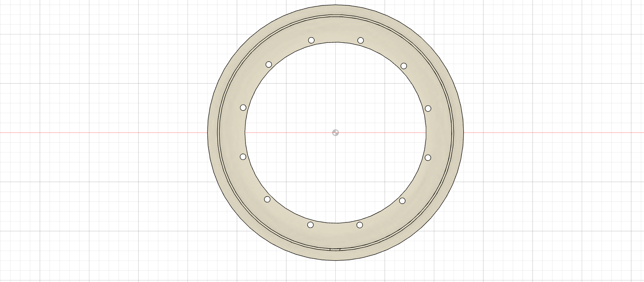Select the lowermost bolt hole left of green axis

tap(311, 225)
